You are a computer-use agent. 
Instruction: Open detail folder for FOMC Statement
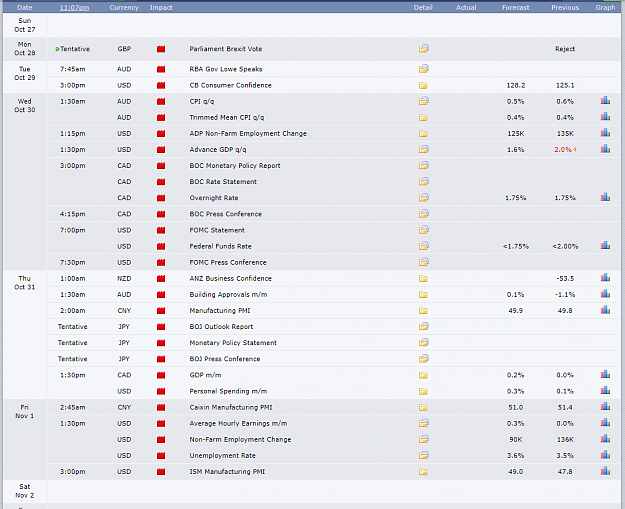pos(423,230)
